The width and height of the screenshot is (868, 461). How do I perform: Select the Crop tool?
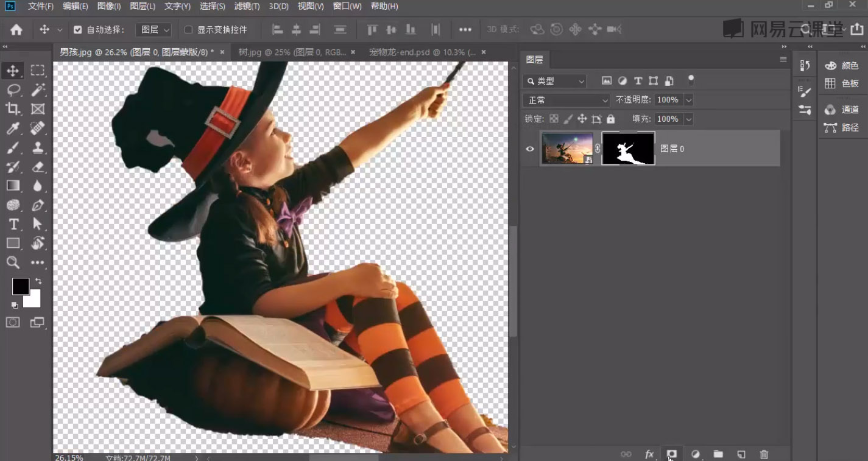coord(13,109)
